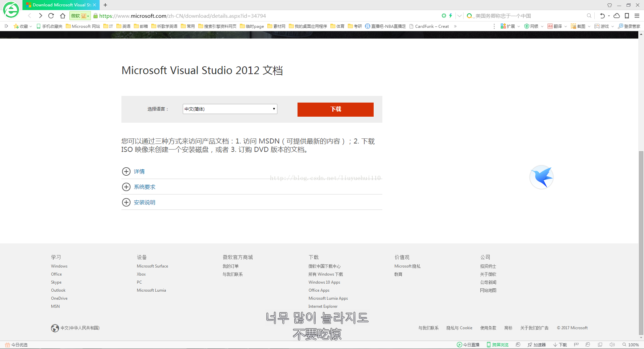Viewport: 644px width, 349px height.
Task: Open the cloud sync icon
Action: (x=616, y=16)
